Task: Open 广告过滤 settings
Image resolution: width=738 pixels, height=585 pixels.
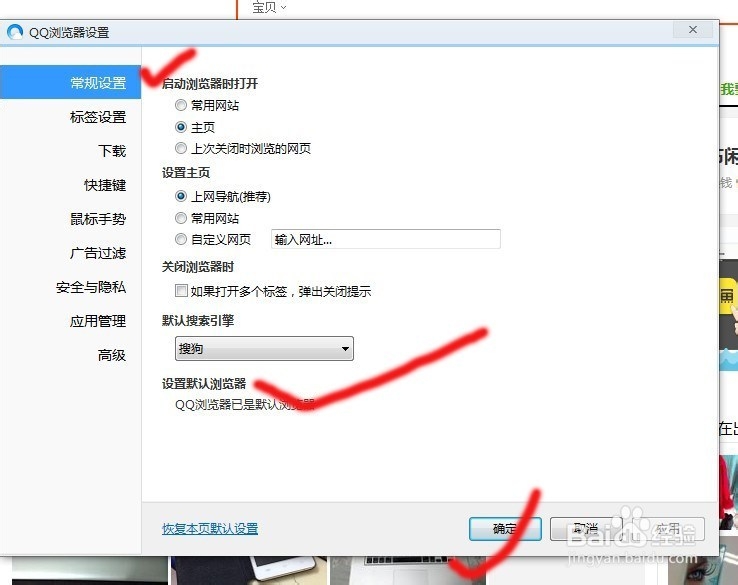Action: (98, 253)
